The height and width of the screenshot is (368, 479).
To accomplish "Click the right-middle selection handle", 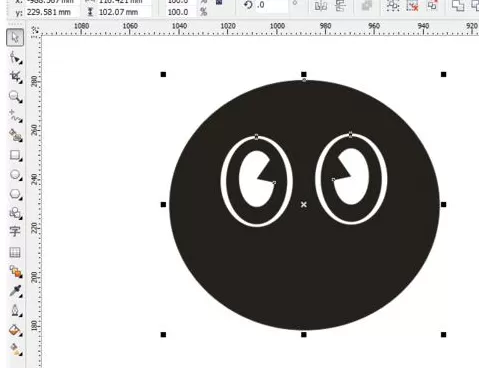I will click(444, 204).
